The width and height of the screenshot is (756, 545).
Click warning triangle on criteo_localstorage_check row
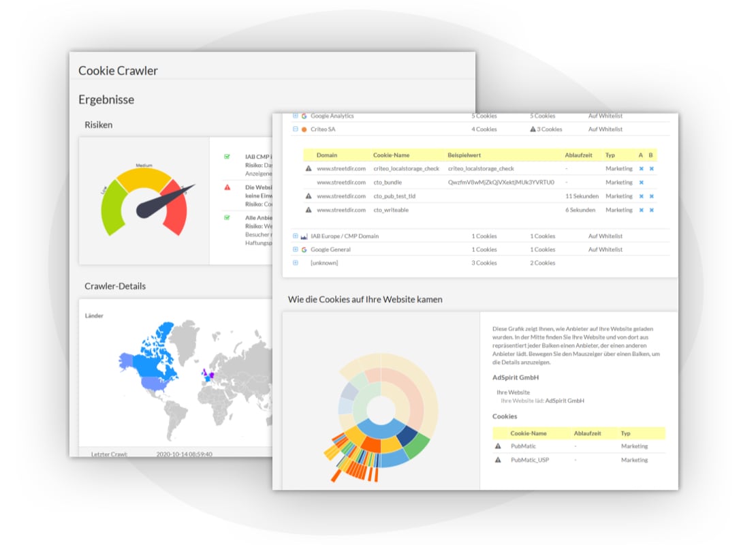pyautogui.click(x=309, y=169)
